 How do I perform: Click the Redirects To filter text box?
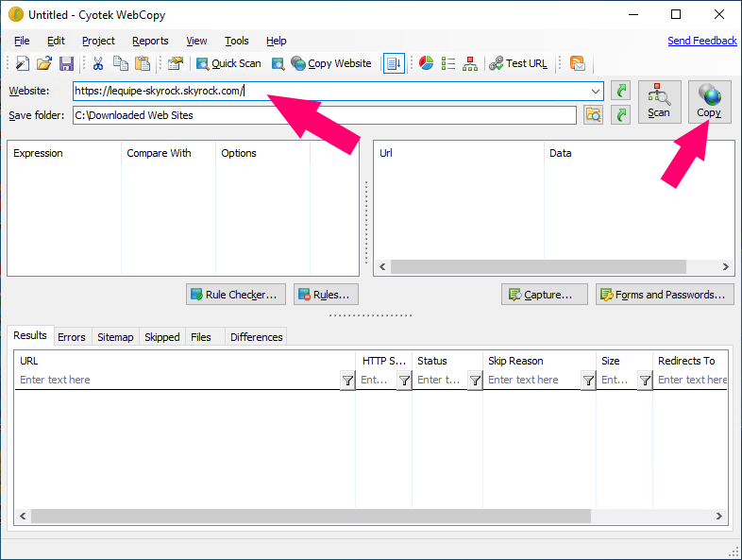pos(691,380)
